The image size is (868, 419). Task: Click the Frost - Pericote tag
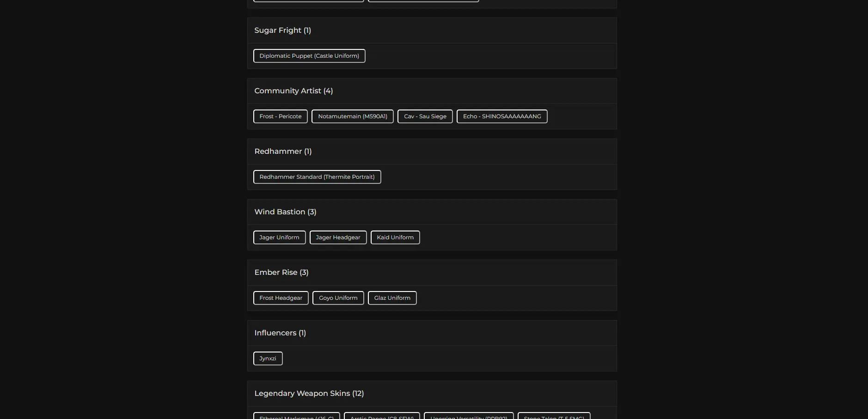click(x=281, y=116)
